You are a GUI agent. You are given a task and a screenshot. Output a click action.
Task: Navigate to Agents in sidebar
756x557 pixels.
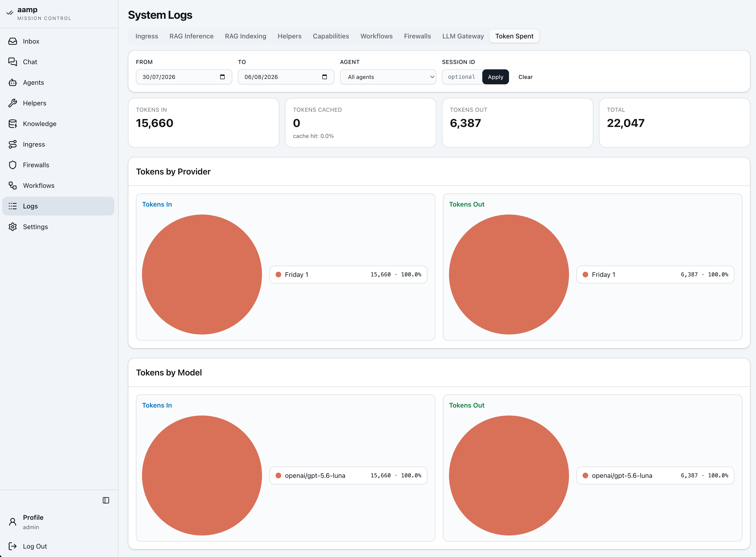pos(34,82)
